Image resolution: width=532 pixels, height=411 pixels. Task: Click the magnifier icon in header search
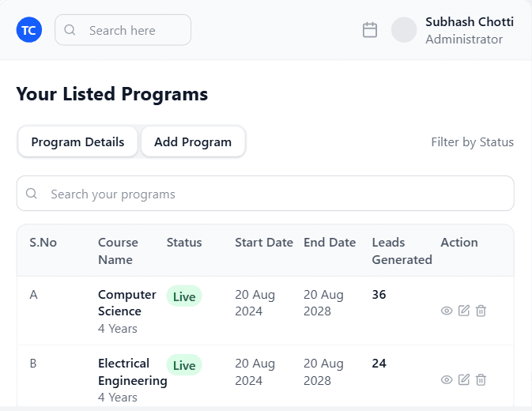click(x=70, y=30)
